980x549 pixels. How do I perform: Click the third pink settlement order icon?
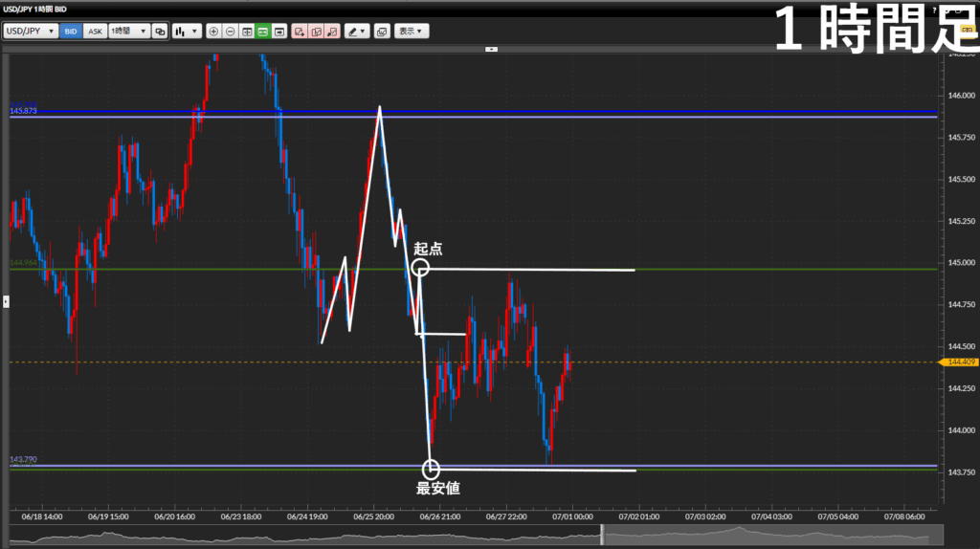point(332,32)
